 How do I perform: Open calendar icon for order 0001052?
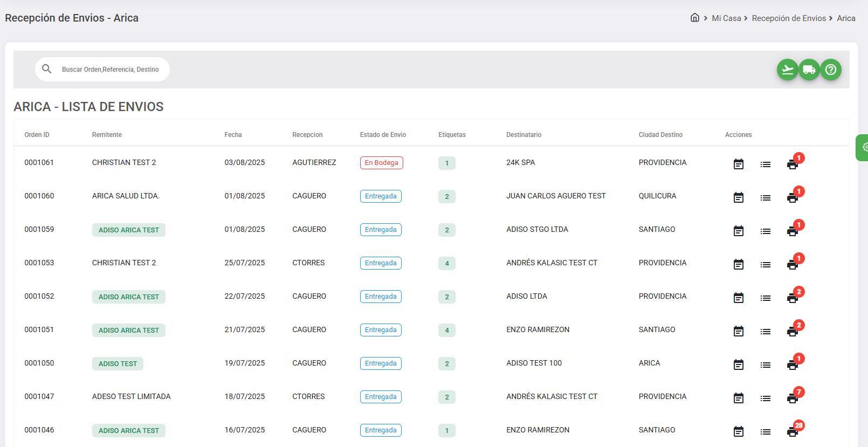[x=738, y=298]
